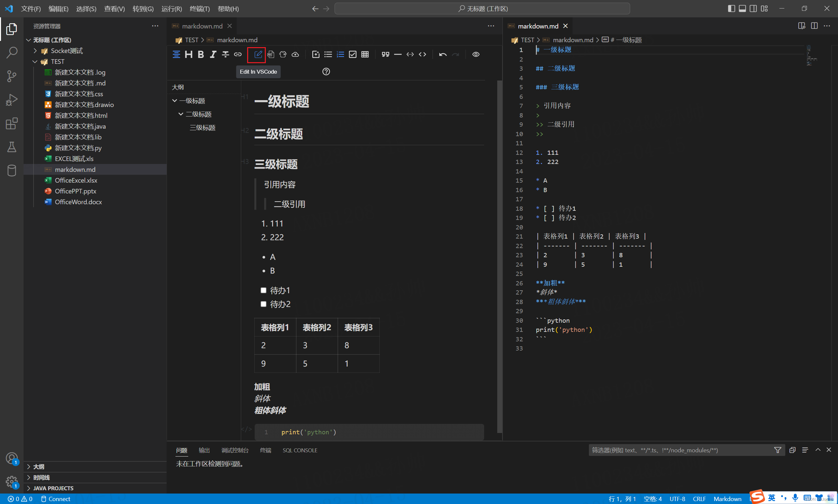Open the Explorer more actions ellipsis menu
838x504 pixels.
155,26
